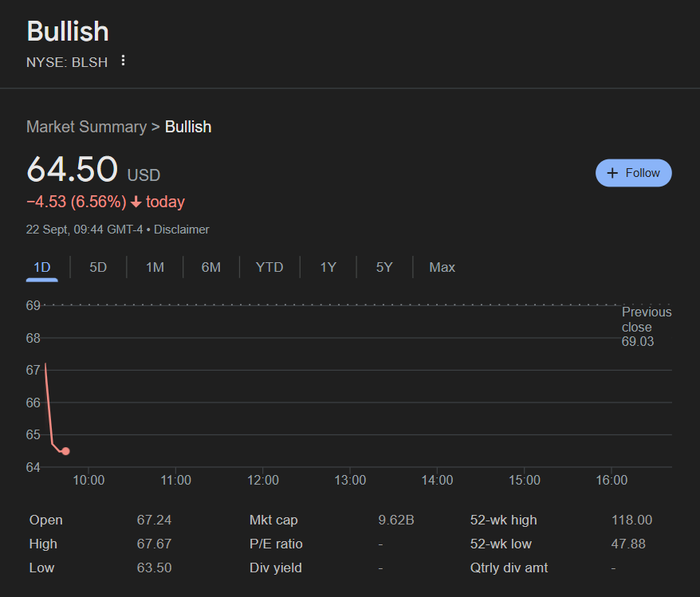
Task: Click the 22 Sept, 09:44 GMT-4 timestamp
Action: click(x=85, y=230)
